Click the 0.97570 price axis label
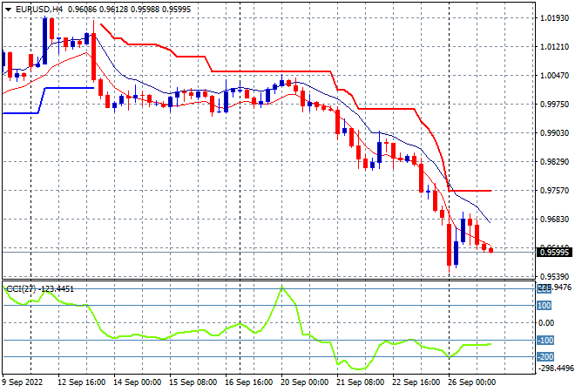The height and width of the screenshot is (392, 575). pyautogui.click(x=554, y=190)
